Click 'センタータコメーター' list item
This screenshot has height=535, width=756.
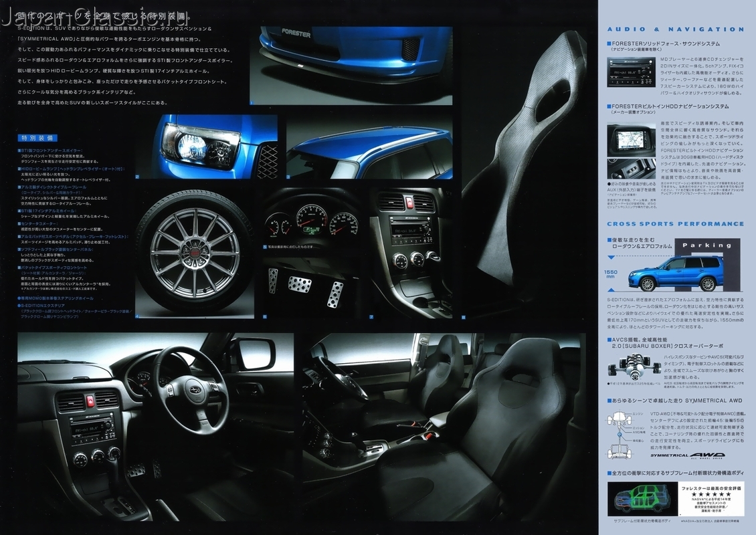click(x=37, y=223)
